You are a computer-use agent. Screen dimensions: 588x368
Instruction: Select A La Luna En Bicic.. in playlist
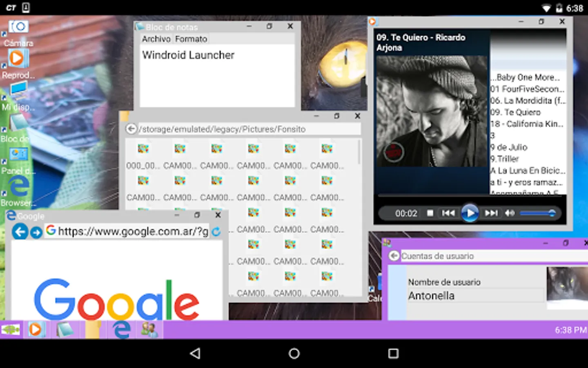[x=528, y=171]
